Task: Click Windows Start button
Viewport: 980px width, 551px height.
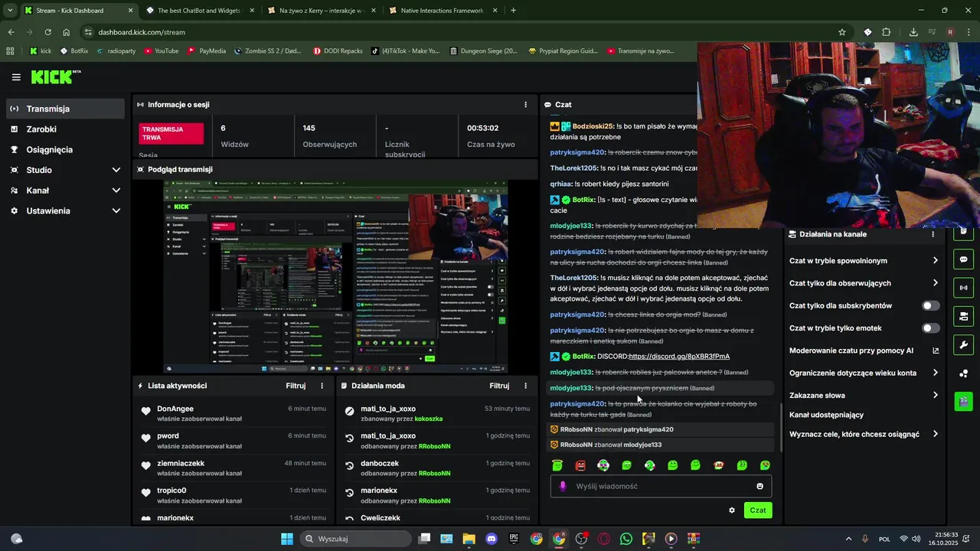Action: (x=287, y=539)
